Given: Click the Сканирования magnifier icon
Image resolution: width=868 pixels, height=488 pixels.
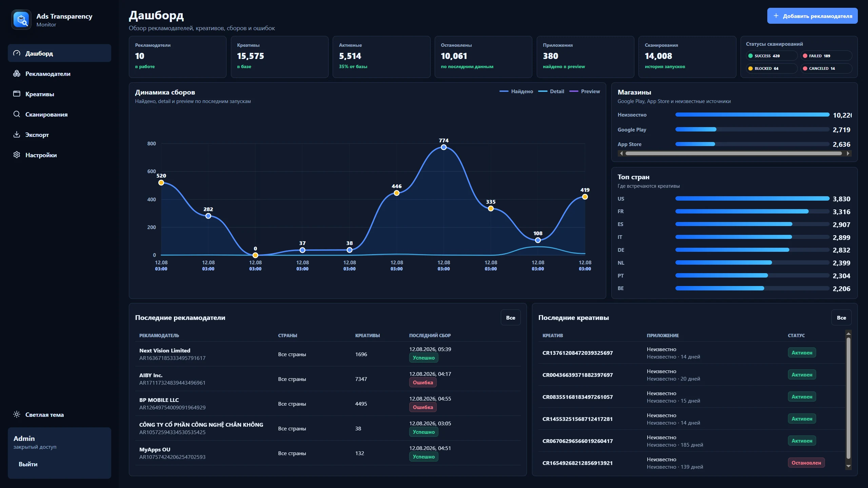Looking at the screenshot, I should (x=17, y=114).
